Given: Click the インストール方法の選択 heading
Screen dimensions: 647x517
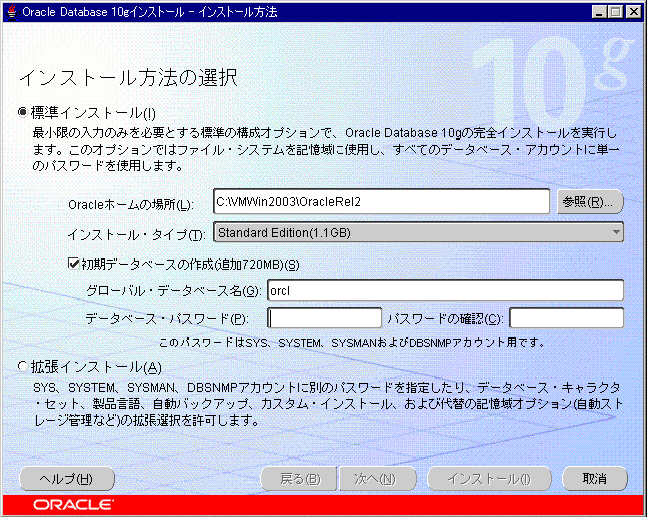Looking at the screenshot, I should [128, 78].
